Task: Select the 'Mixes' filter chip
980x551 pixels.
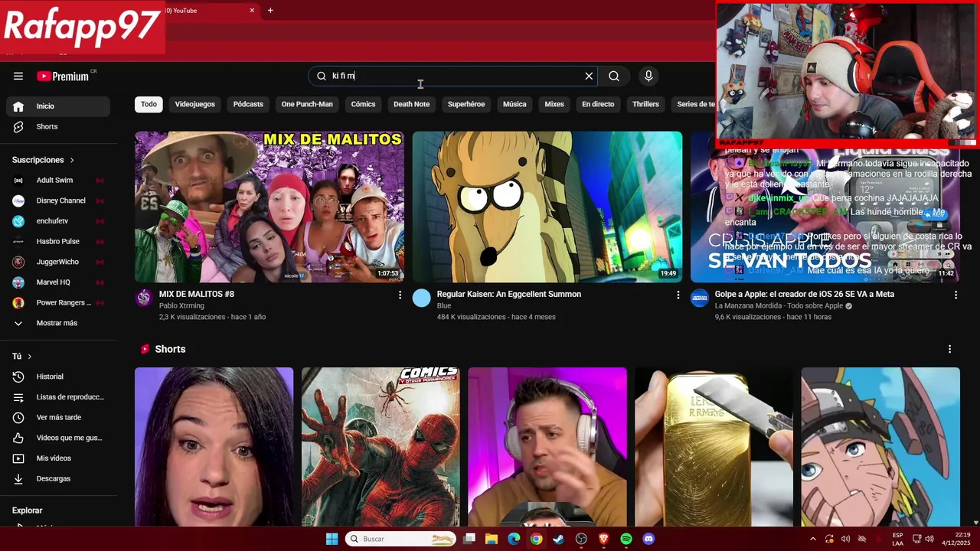Action: 554,104
